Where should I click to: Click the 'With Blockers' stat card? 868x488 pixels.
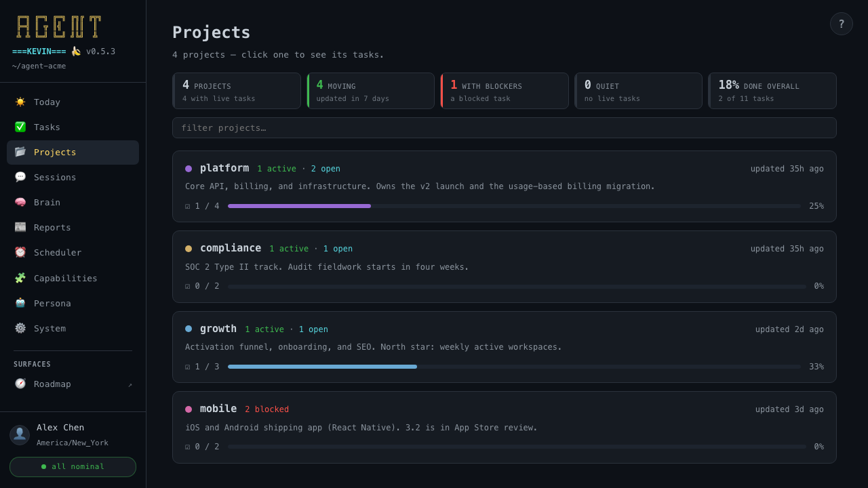505,91
